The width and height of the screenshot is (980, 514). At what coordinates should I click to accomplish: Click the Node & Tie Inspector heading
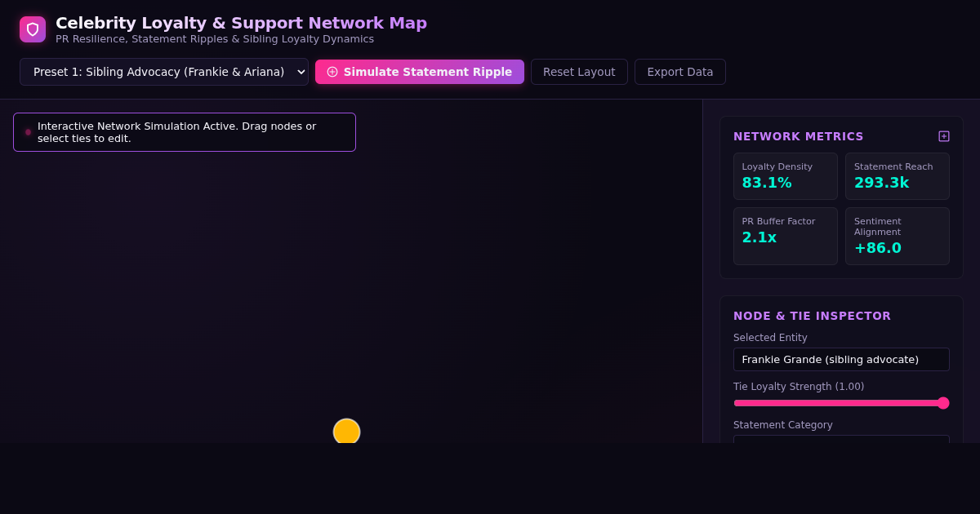(x=812, y=316)
